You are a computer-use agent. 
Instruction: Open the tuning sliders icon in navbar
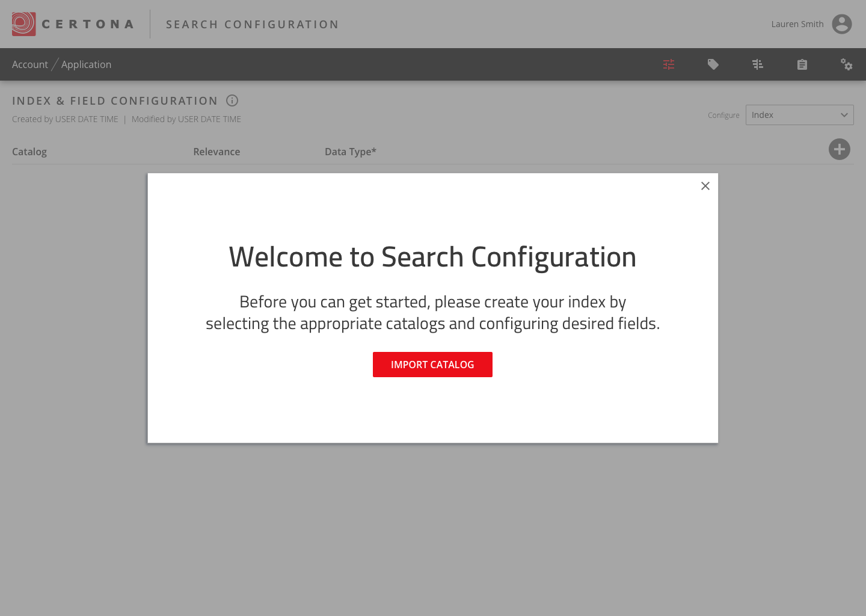pos(758,64)
